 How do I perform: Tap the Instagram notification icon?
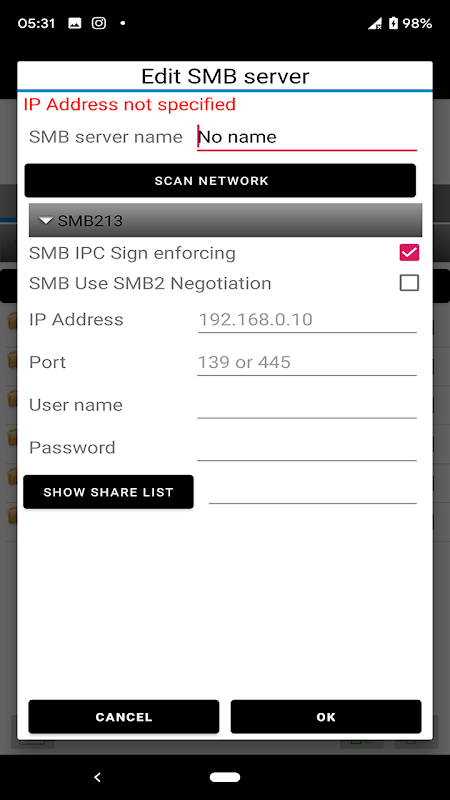click(x=99, y=23)
